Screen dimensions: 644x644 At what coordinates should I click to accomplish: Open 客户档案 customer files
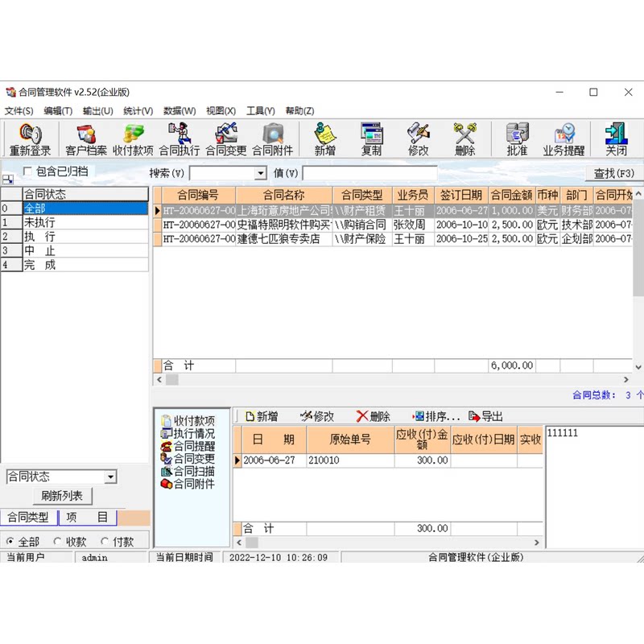point(86,139)
